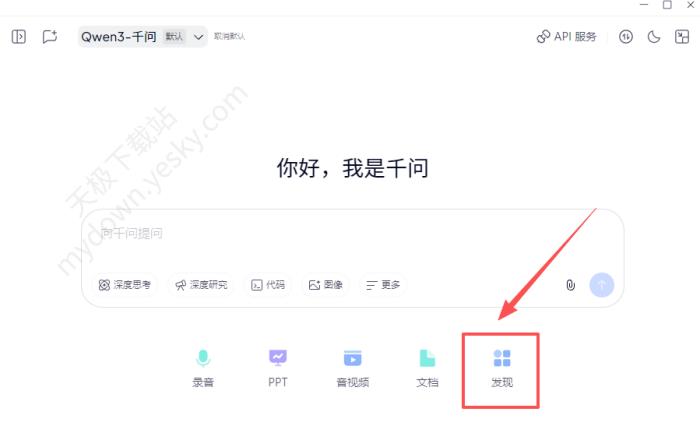
Task: Open the 音视频 tool
Action: pyautogui.click(x=352, y=367)
